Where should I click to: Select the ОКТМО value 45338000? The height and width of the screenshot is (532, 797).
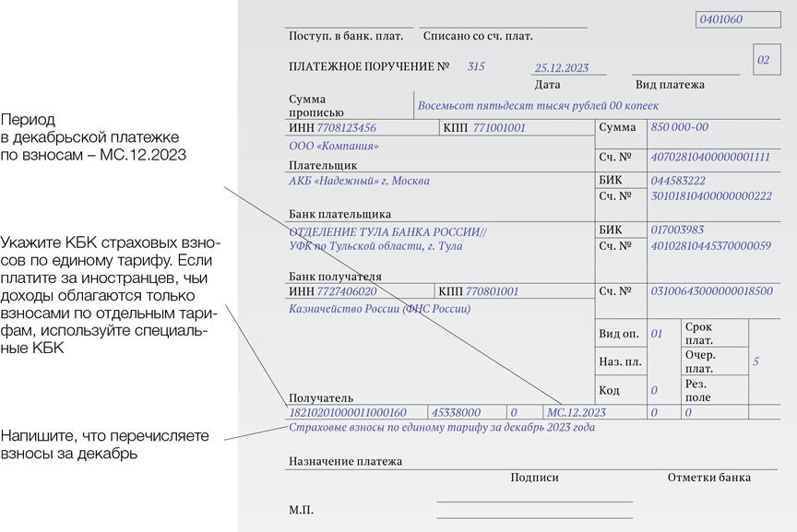pos(456,413)
